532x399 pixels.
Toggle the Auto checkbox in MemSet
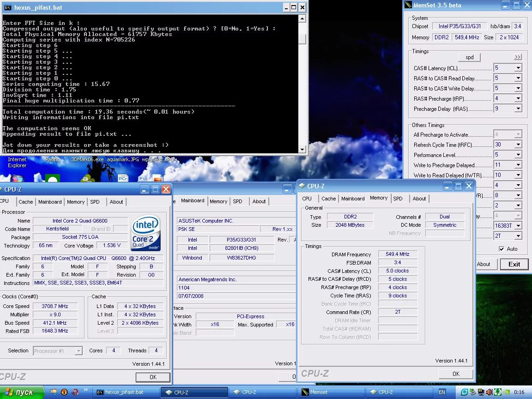click(x=502, y=249)
